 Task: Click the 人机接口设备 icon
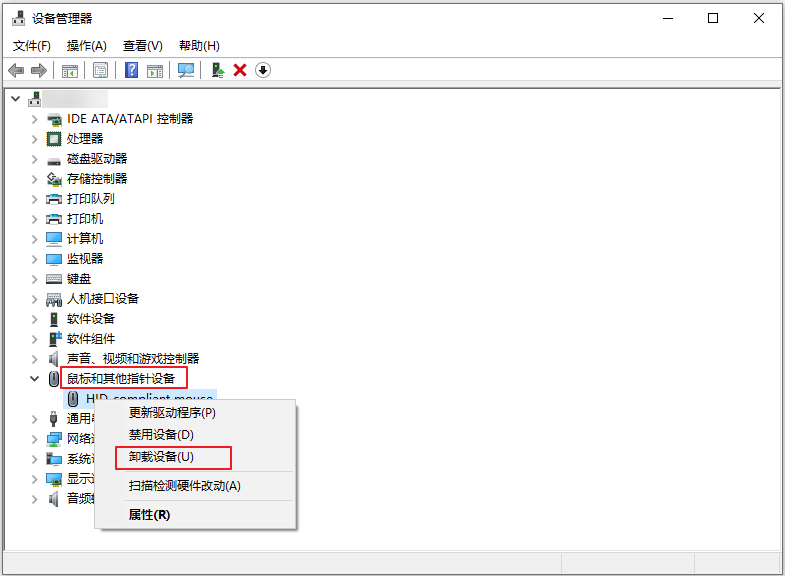(54, 299)
